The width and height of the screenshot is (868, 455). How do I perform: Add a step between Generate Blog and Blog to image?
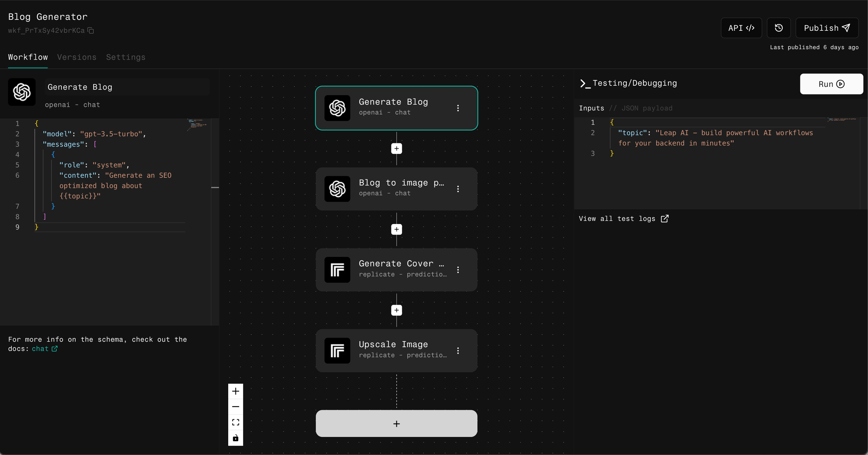tap(396, 148)
